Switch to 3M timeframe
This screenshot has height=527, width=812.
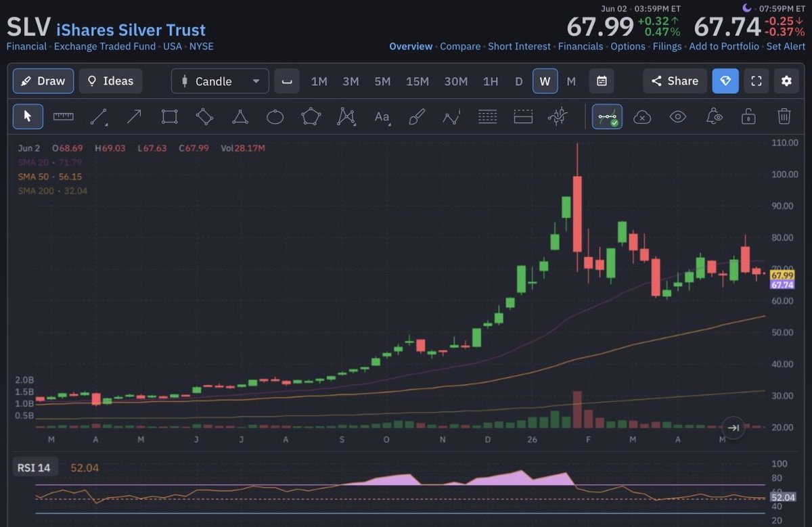[x=351, y=81]
